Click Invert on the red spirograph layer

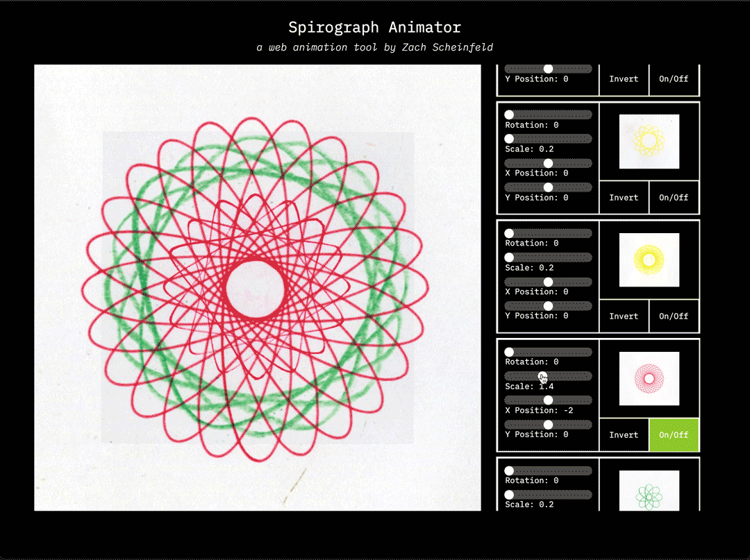click(x=624, y=435)
